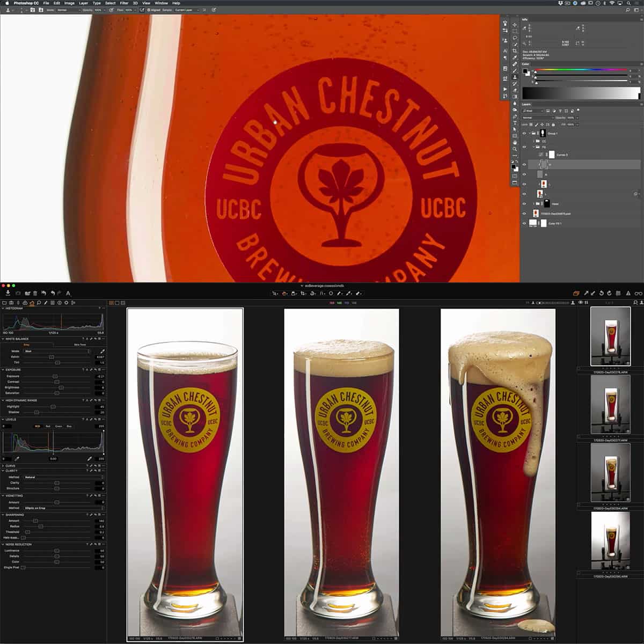Click the foreground color swatch in the Color panel

tap(525, 71)
